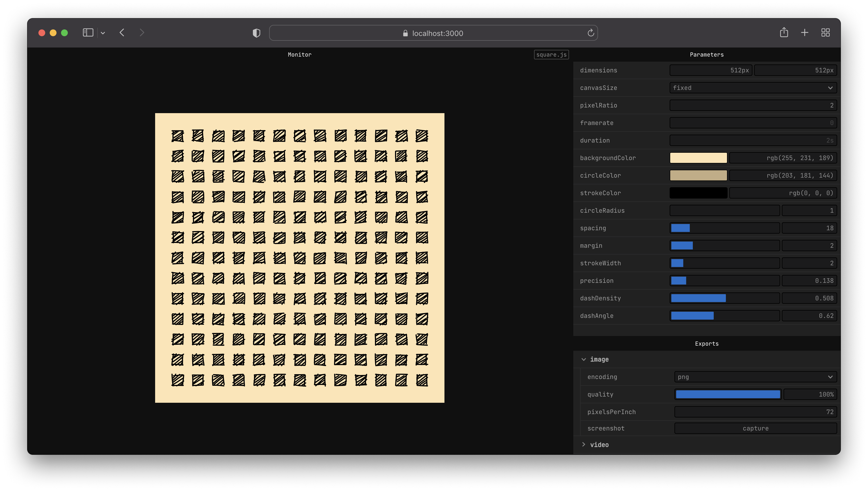Open the backgroundColor color picker

[698, 158]
